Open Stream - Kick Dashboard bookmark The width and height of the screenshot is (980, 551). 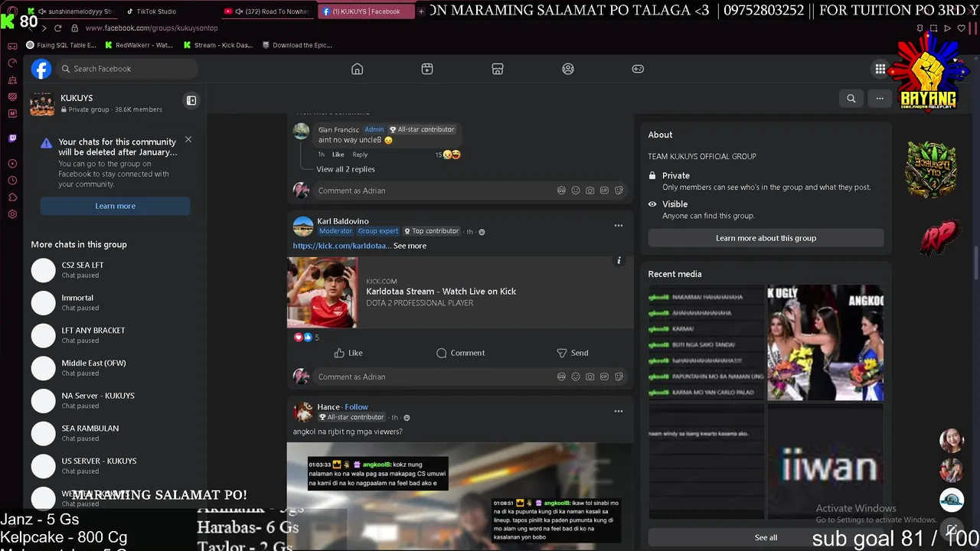click(x=218, y=45)
